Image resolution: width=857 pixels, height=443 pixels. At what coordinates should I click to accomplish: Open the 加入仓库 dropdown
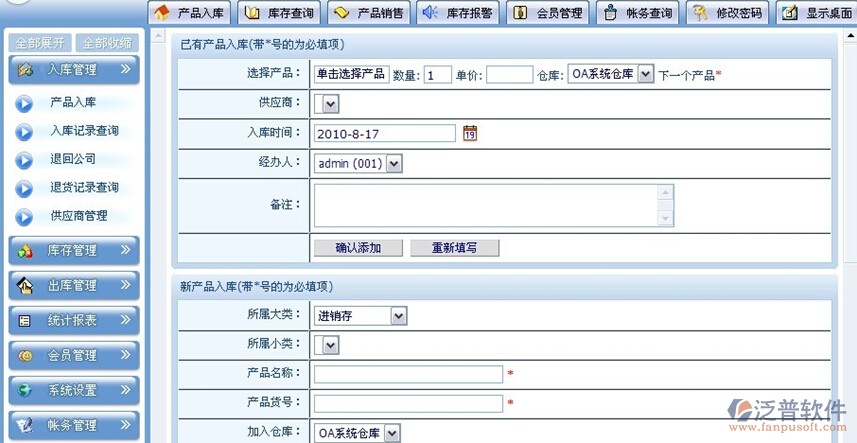357,434
